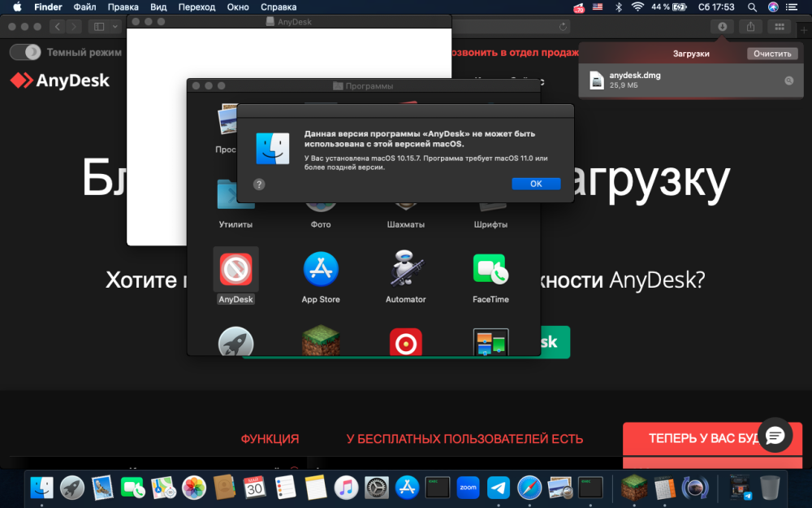Click У БЕСПЛАТНЫХ ПОЛЬЗОВАТЕЛЕЙ ЕСТЬ heading
Viewport: 812px width, 508px height.
pos(464,439)
